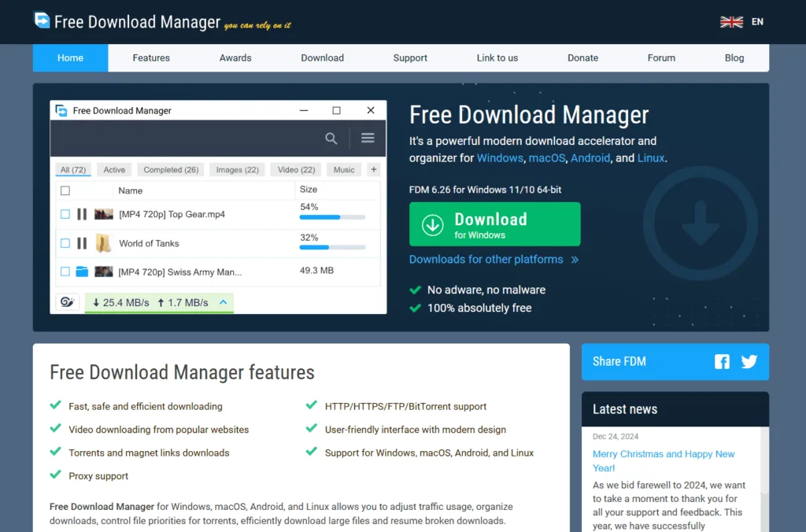
Task: Click the 49.3 MB size value
Action: [x=316, y=271]
